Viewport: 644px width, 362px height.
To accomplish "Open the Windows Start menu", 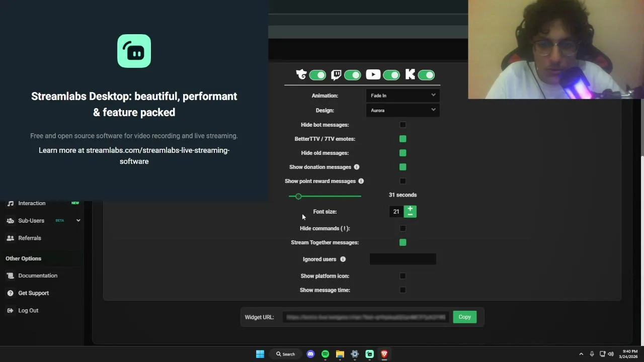I will pos(260,354).
